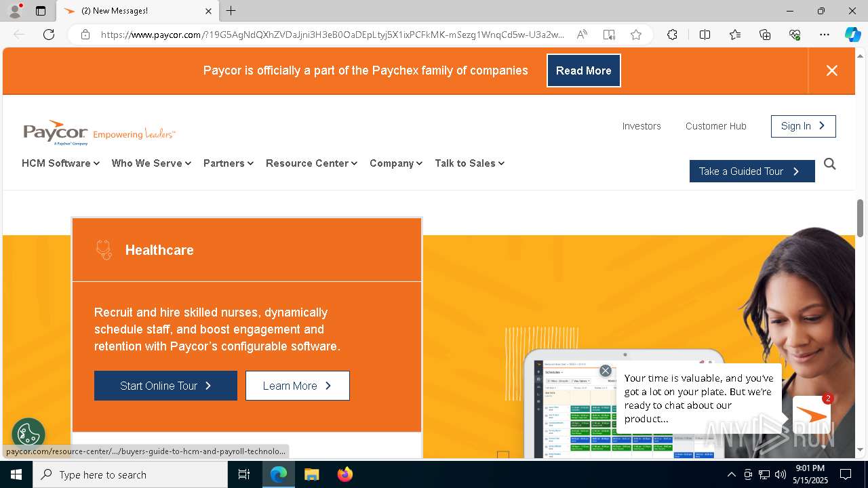This screenshot has height=488, width=868.
Task: Close the chat message popup
Action: [x=606, y=371]
